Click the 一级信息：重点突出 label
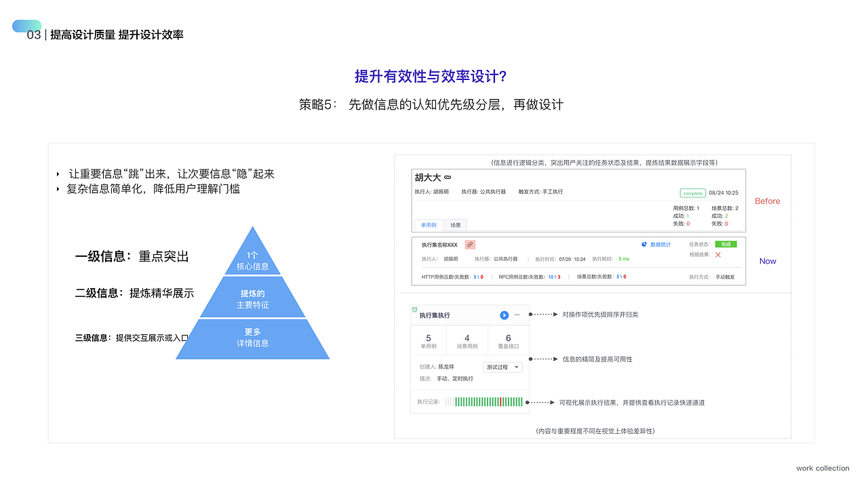Image resolution: width=868 pixels, height=488 pixels. [x=132, y=256]
